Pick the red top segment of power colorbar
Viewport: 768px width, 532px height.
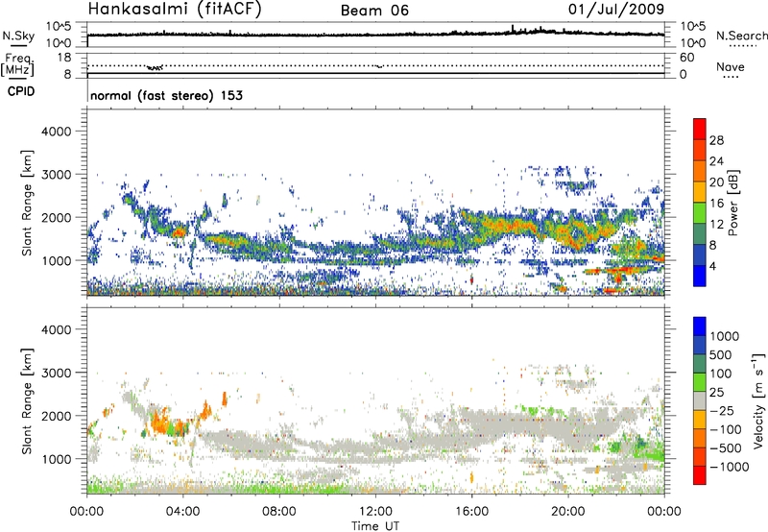[x=700, y=129]
